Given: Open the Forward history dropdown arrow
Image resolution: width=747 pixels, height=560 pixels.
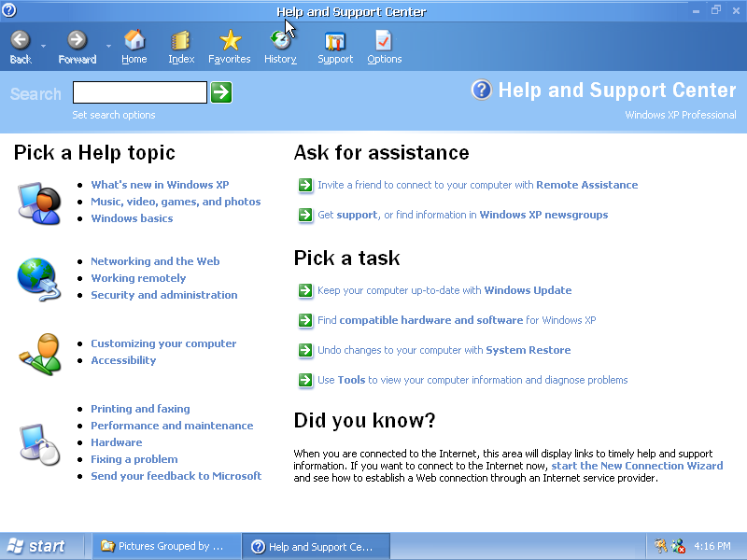Looking at the screenshot, I should click(x=108, y=46).
